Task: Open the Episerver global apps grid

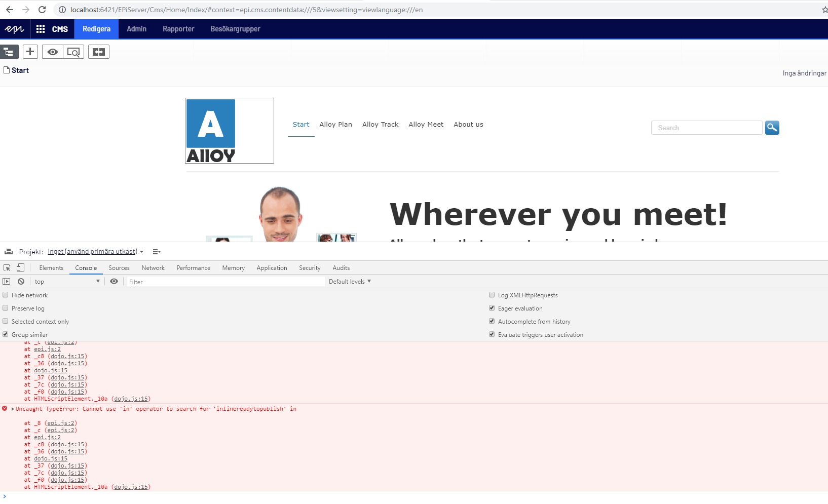Action: (41, 29)
